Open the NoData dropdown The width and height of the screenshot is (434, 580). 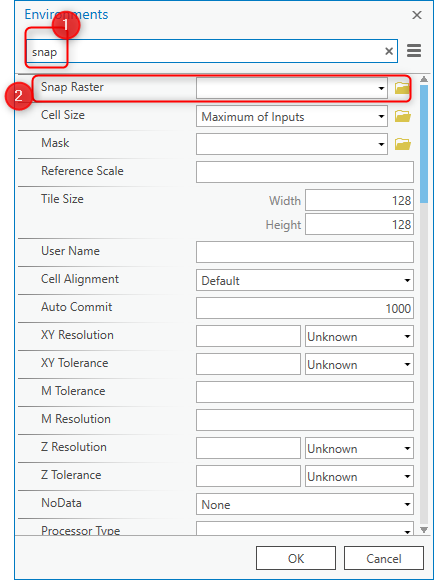tap(305, 504)
